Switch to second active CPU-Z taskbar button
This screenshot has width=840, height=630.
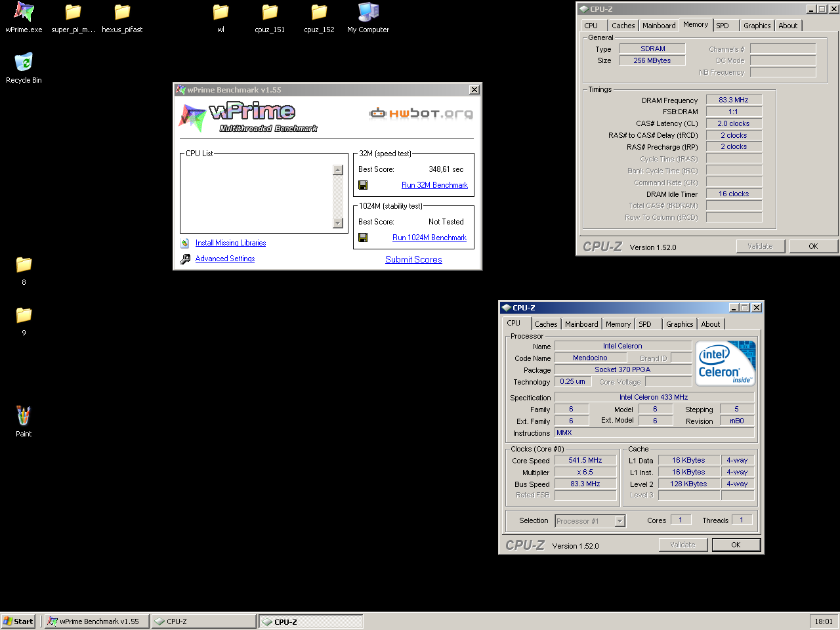click(x=311, y=621)
